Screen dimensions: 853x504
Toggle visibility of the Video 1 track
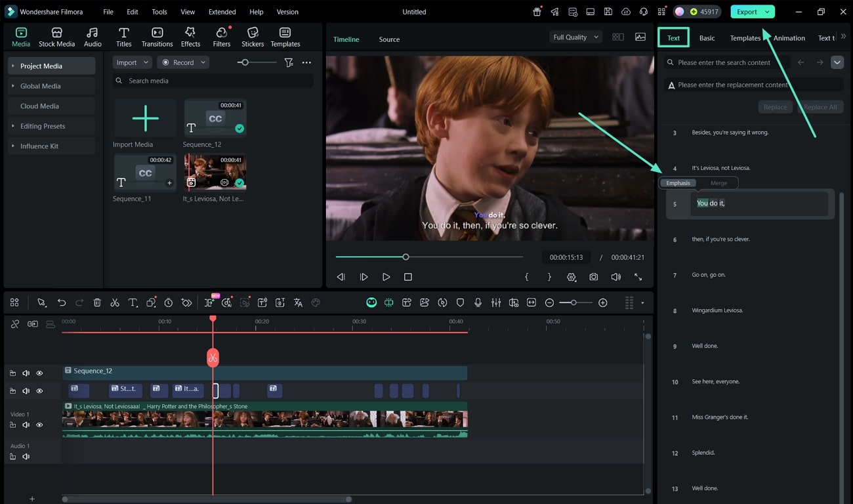coord(39,425)
